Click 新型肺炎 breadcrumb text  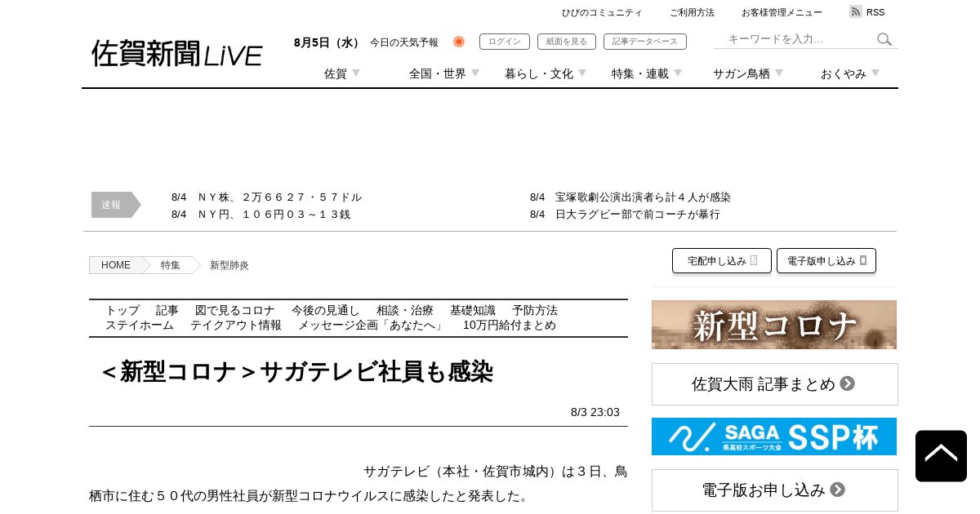(229, 265)
